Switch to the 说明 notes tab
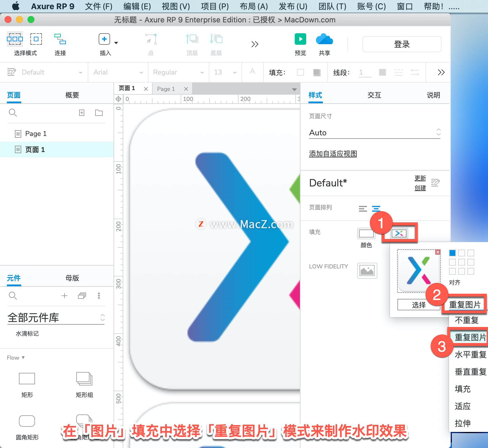Viewport: 488px width, 448px height. coord(434,95)
